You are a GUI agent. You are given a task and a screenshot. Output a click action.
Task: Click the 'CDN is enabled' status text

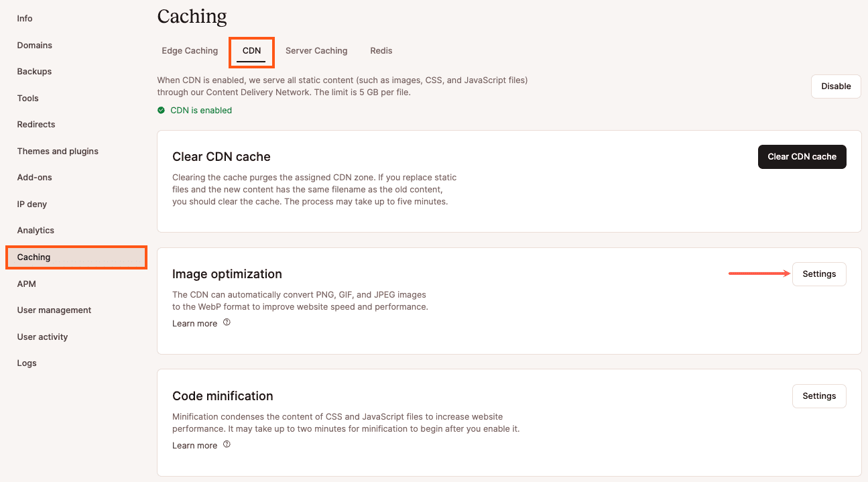201,111
